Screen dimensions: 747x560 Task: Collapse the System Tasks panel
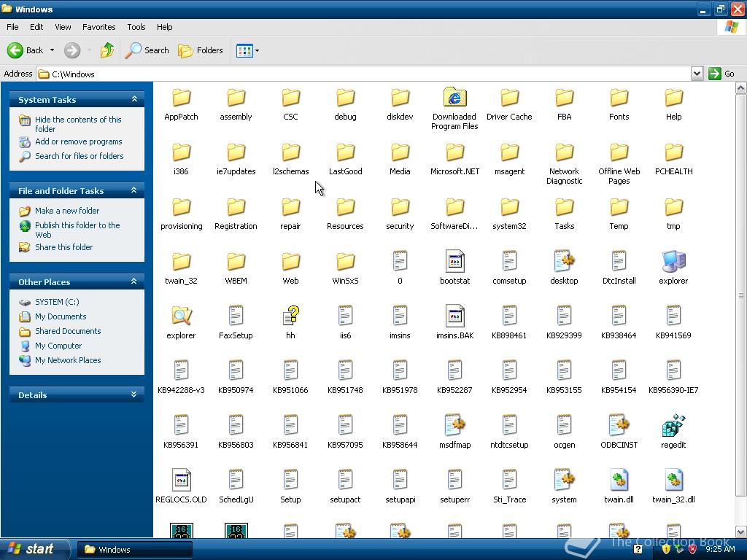click(x=134, y=99)
